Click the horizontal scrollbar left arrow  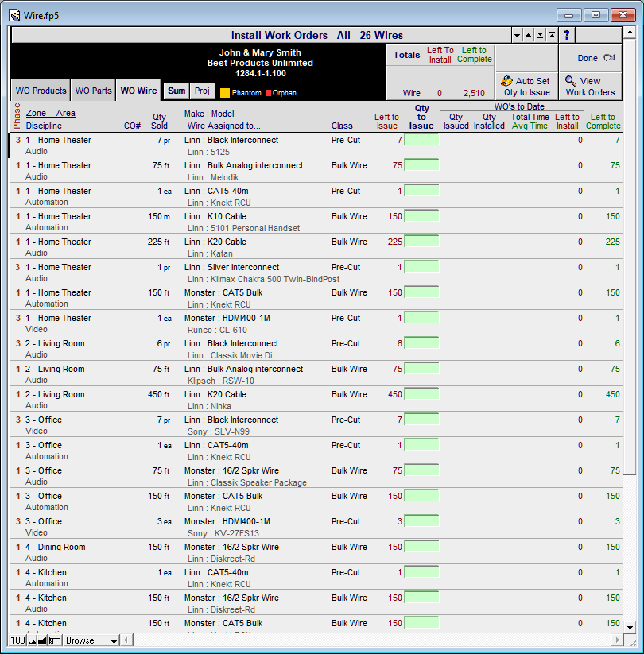pyautogui.click(x=127, y=640)
